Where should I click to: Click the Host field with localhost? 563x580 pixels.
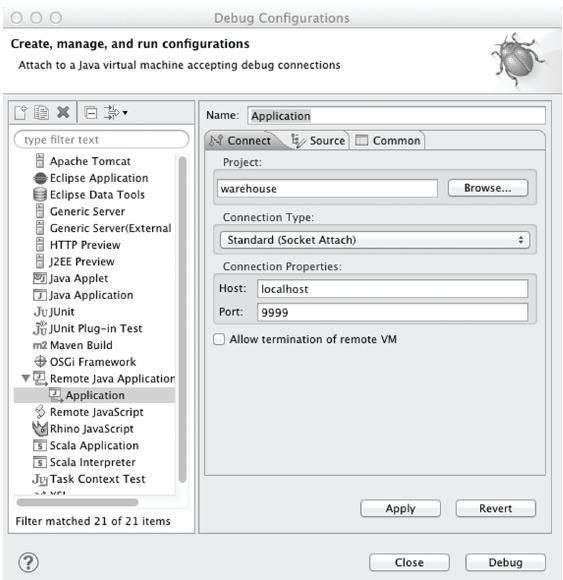pyautogui.click(x=392, y=289)
